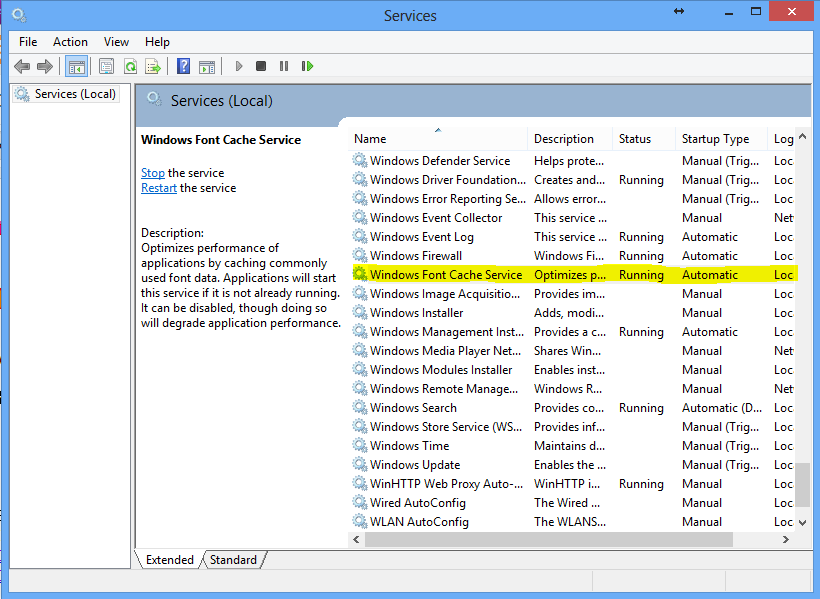
Task: Switch to the Standard tab
Action: (233, 559)
